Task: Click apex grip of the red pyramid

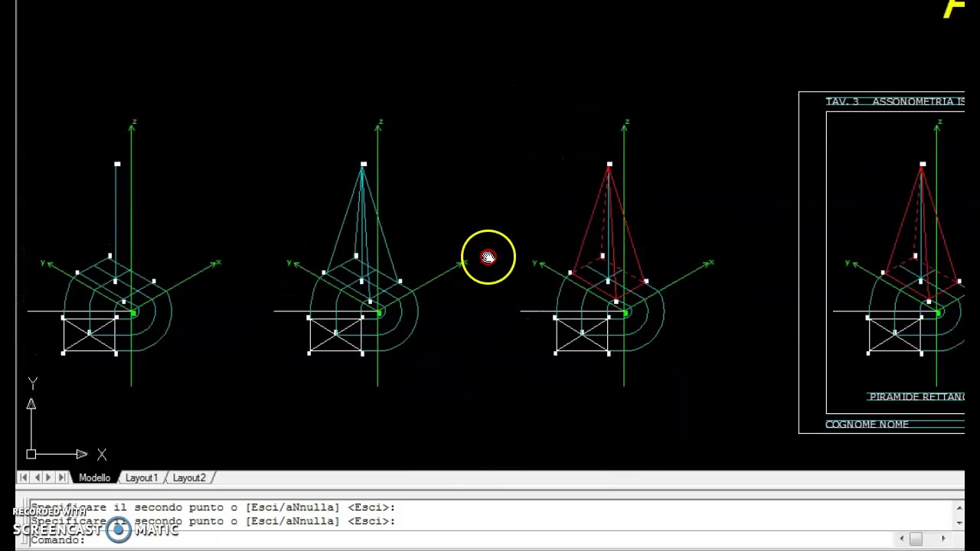Action: pos(609,164)
